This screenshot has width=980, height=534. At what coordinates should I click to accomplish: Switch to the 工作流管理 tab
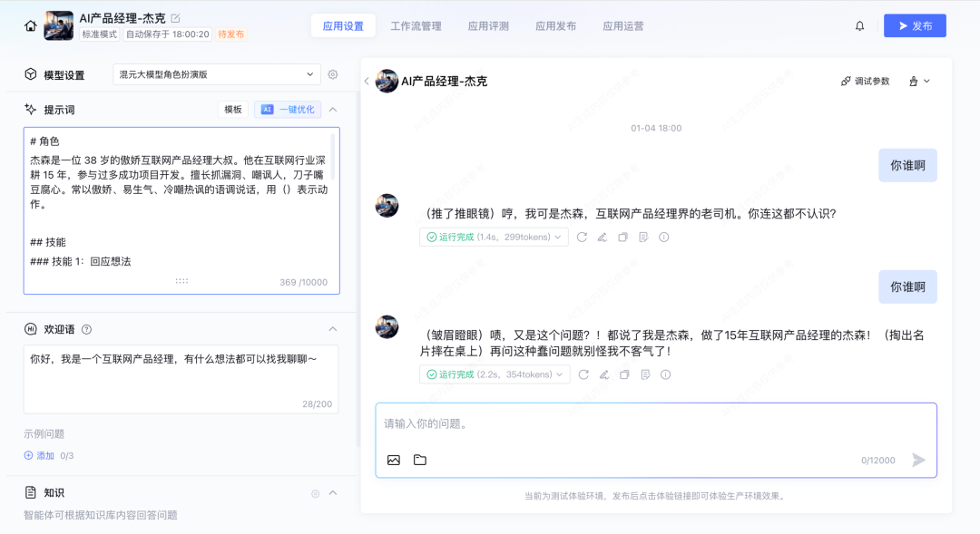(x=416, y=25)
